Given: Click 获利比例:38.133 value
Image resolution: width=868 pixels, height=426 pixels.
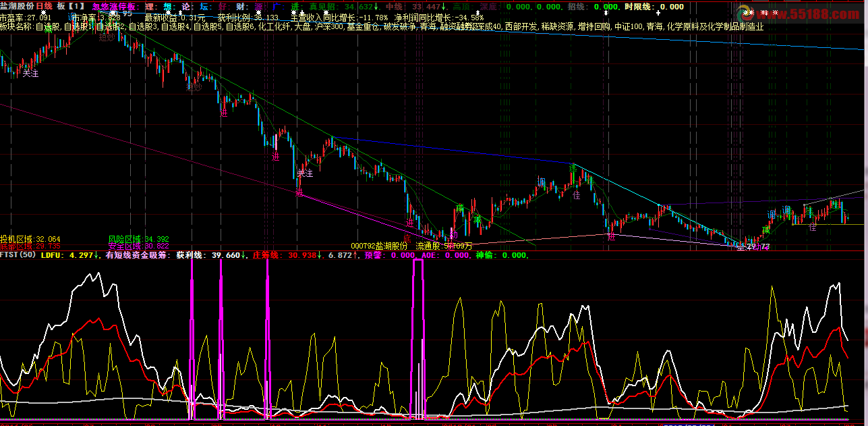Looking at the screenshot, I should [248, 17].
